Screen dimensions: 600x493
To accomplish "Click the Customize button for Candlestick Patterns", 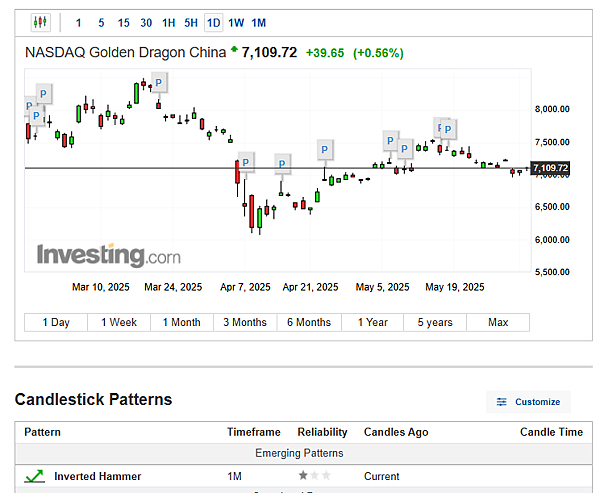I will point(528,402).
